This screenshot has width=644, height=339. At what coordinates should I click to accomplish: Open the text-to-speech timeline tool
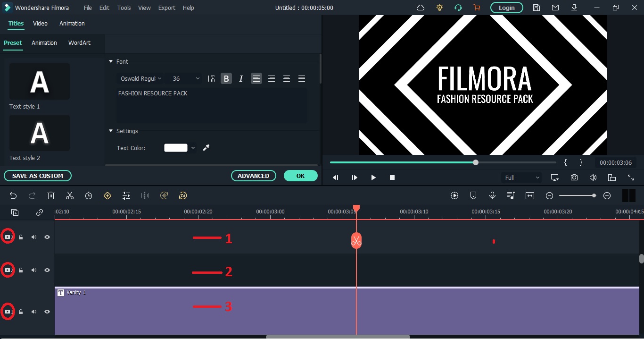(x=183, y=195)
